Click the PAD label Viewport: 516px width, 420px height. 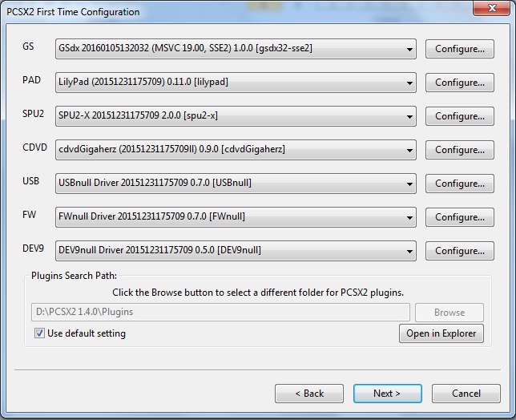pos(31,80)
